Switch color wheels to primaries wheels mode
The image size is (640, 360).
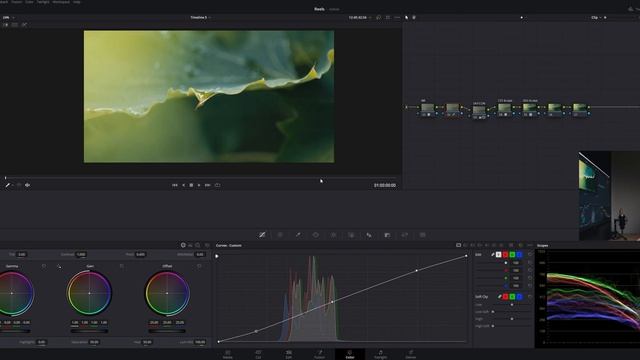[183, 245]
